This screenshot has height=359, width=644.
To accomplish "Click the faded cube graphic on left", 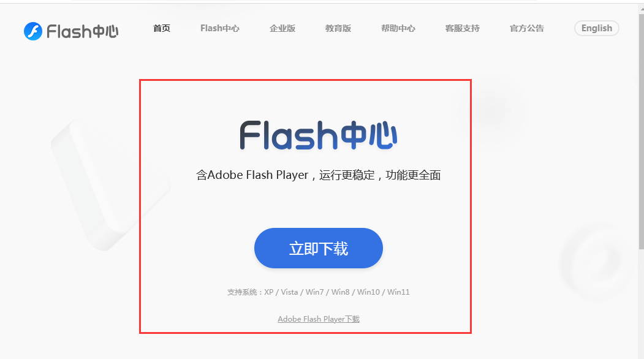I will click(x=110, y=185).
